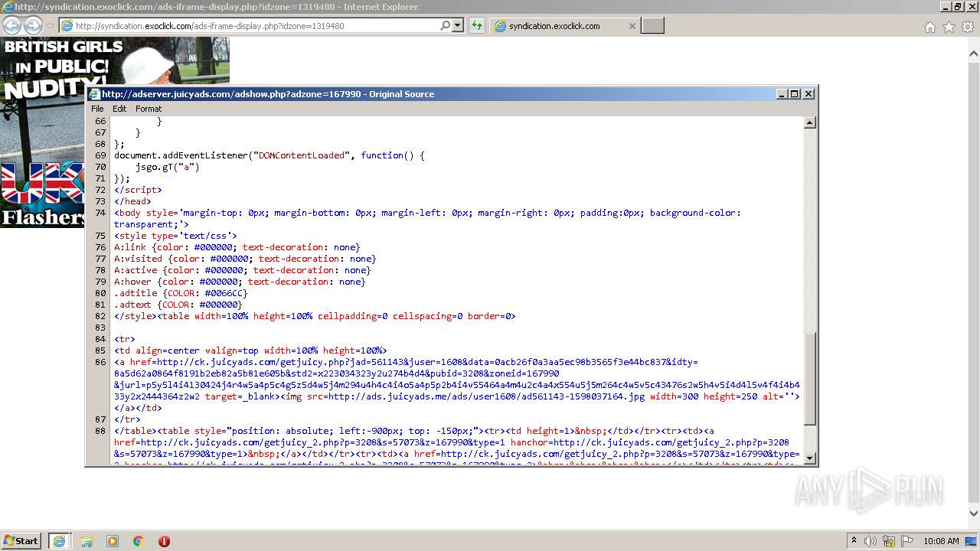Image resolution: width=980 pixels, height=551 pixels.
Task: Open the Format menu in Original Source
Action: tap(149, 109)
